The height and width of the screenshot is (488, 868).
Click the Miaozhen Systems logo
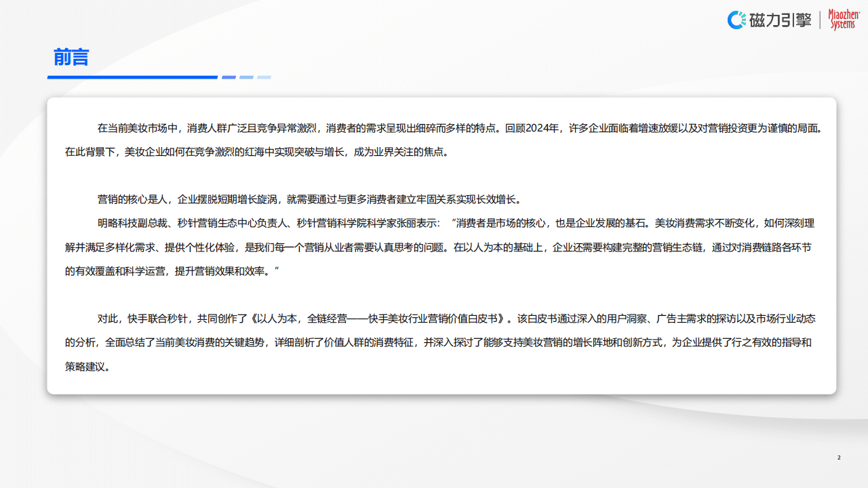(842, 20)
